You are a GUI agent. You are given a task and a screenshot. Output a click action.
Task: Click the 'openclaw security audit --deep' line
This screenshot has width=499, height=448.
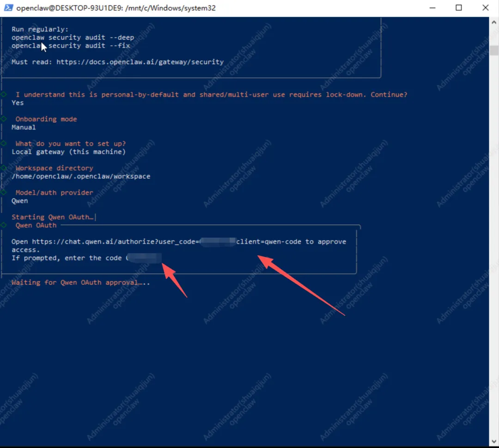click(x=73, y=37)
